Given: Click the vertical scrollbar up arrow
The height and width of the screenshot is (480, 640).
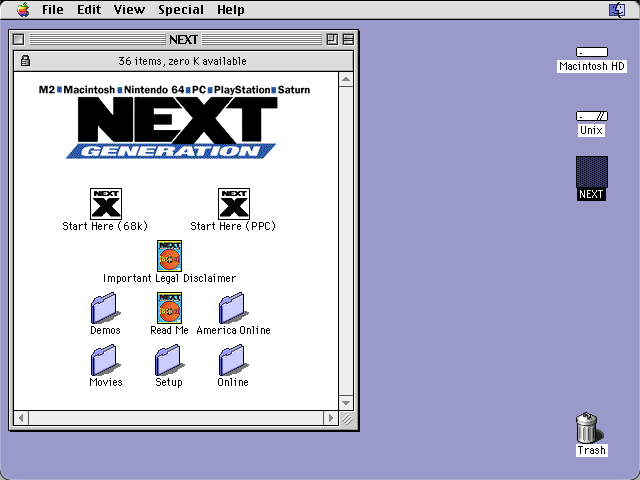Looking at the screenshot, I should (346, 79).
